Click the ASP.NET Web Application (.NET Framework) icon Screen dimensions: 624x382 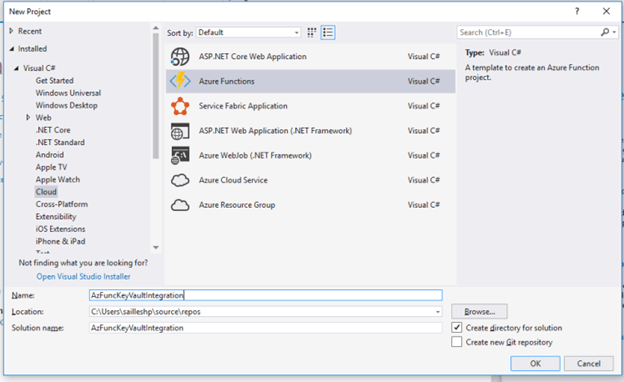180,131
